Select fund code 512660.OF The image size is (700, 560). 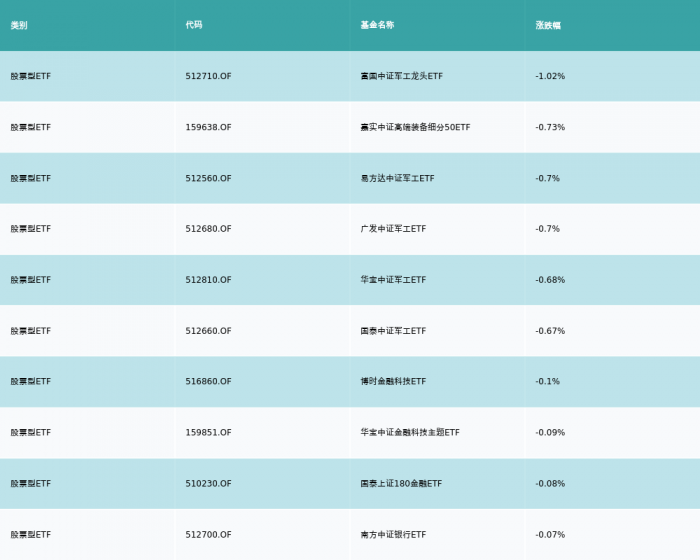208,331
